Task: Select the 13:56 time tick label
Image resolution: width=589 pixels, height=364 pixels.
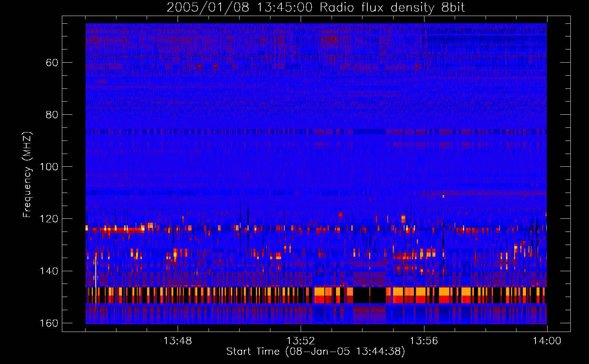Action: pos(424,341)
